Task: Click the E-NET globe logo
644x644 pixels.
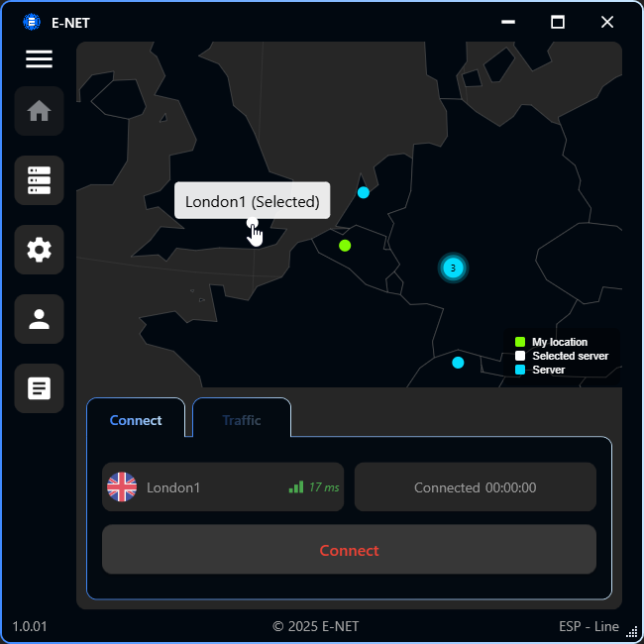Action: click(32, 22)
